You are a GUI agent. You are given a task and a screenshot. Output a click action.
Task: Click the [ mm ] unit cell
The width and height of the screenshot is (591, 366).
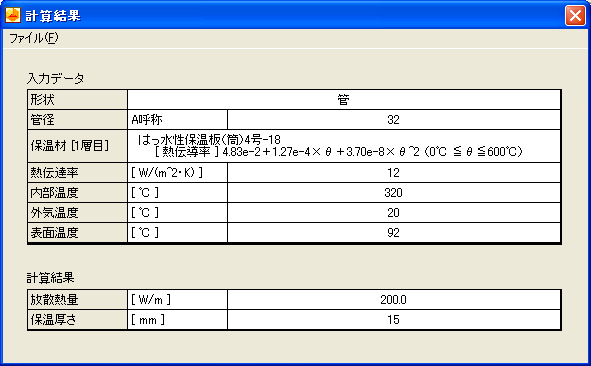[178, 320]
